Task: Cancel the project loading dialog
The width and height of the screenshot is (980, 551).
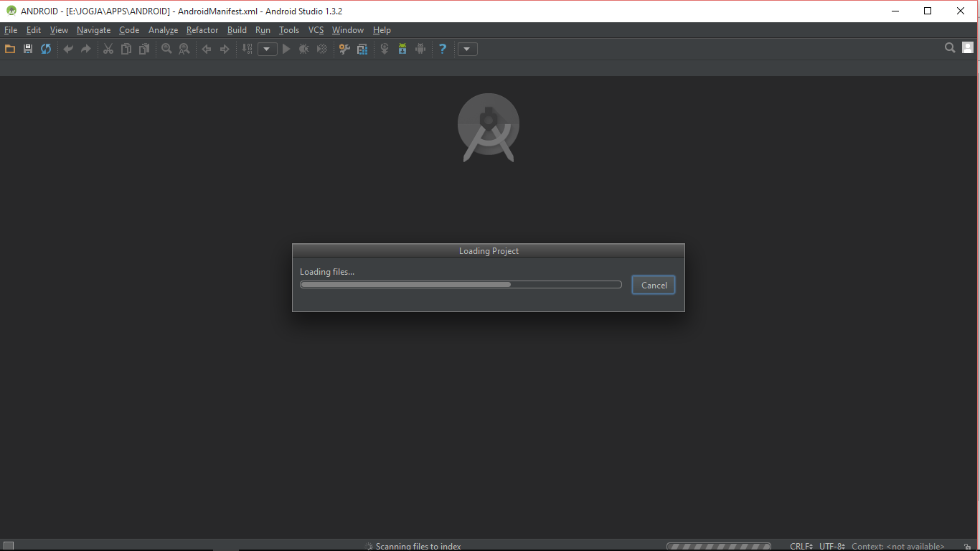Action: 653,285
